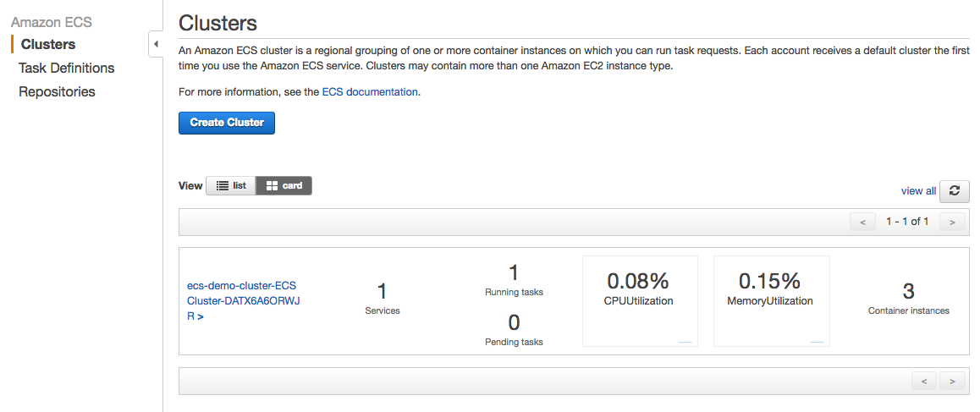Click the MemoryUtilization 0.15% card
This screenshot has width=980, height=412.
pyautogui.click(x=771, y=300)
